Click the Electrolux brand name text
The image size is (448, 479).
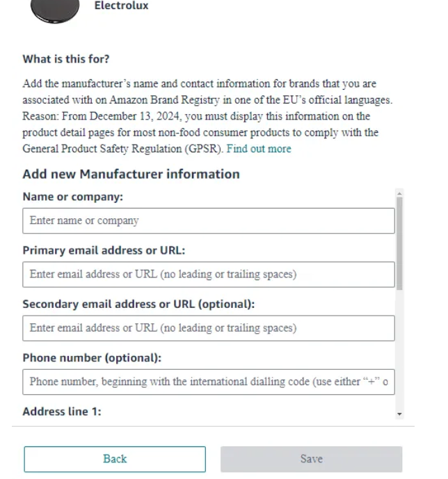tap(121, 6)
